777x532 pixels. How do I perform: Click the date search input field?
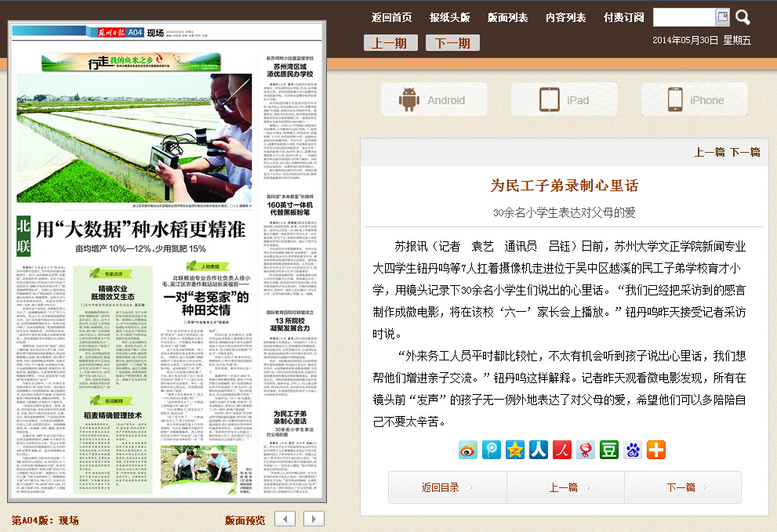[x=684, y=17]
